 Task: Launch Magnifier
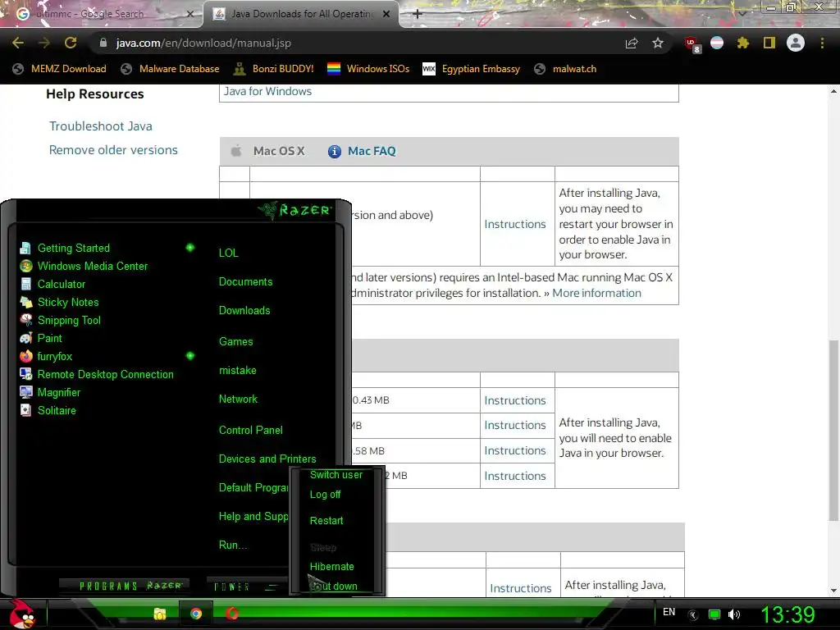(58, 392)
